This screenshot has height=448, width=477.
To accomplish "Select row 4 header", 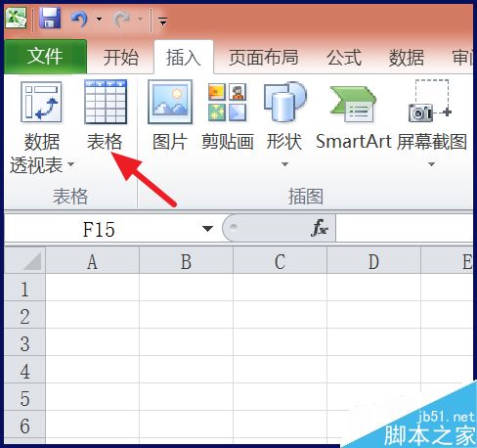I will 24,371.
